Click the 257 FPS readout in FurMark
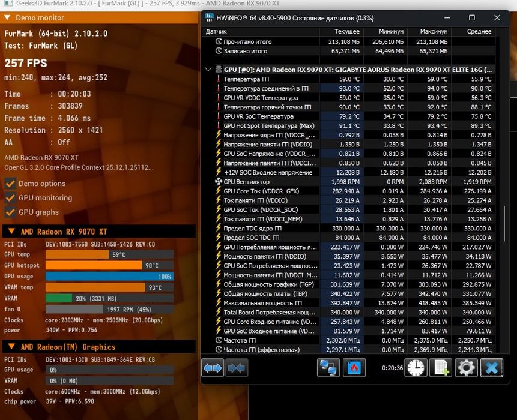The height and width of the screenshot is (420, 517). [x=26, y=63]
